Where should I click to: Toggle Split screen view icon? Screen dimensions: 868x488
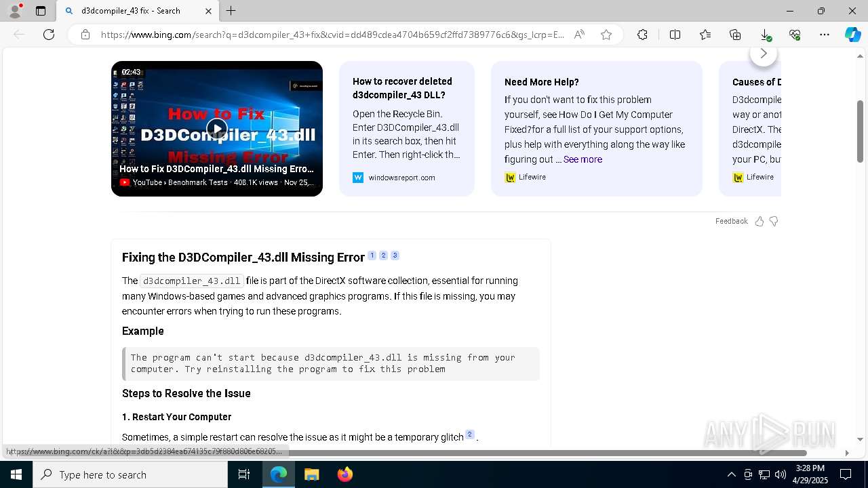(675, 35)
